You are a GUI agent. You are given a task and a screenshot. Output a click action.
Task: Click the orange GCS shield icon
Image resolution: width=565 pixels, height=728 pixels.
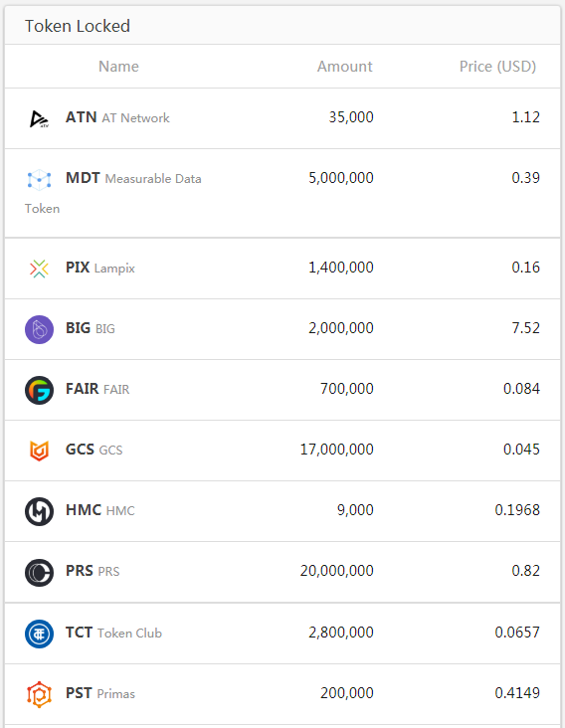point(39,451)
